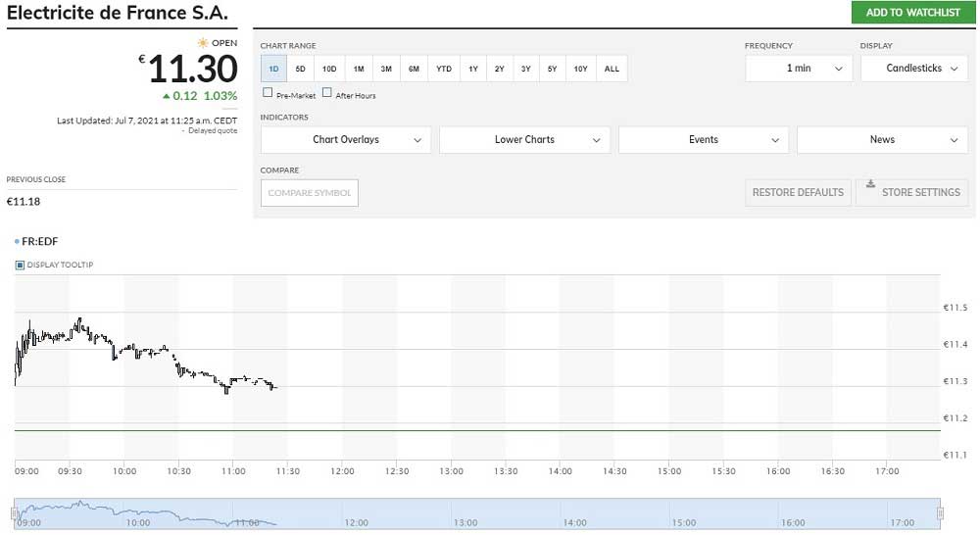Open the Frequency 1 min dropdown
This screenshot has width=980, height=535.
[x=798, y=69]
